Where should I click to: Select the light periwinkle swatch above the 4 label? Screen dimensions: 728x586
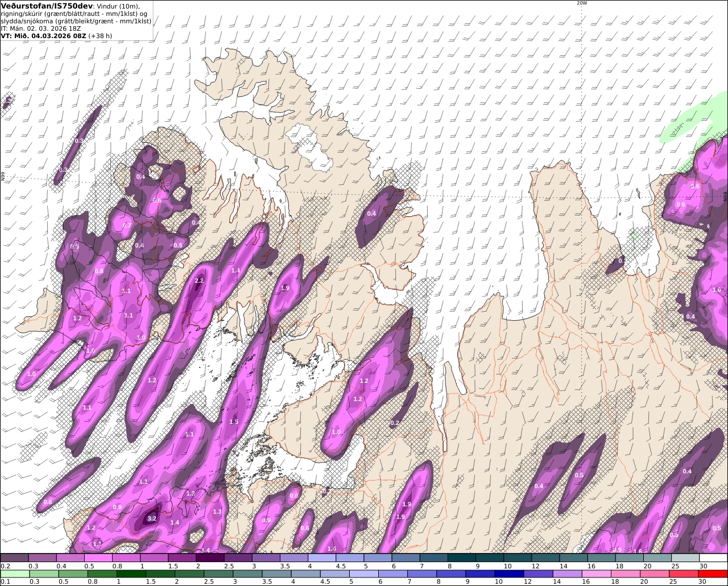tap(322, 558)
